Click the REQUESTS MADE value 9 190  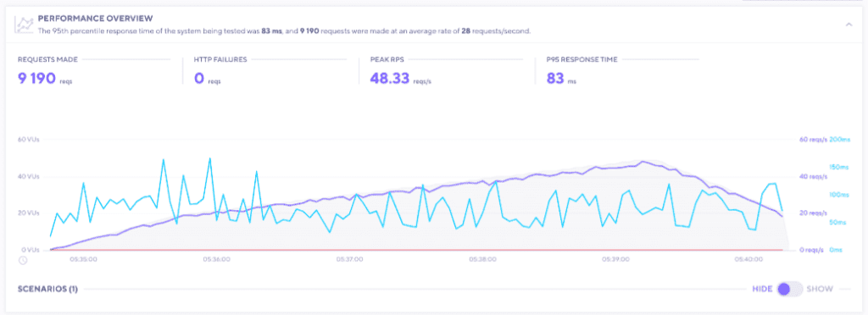click(x=36, y=79)
